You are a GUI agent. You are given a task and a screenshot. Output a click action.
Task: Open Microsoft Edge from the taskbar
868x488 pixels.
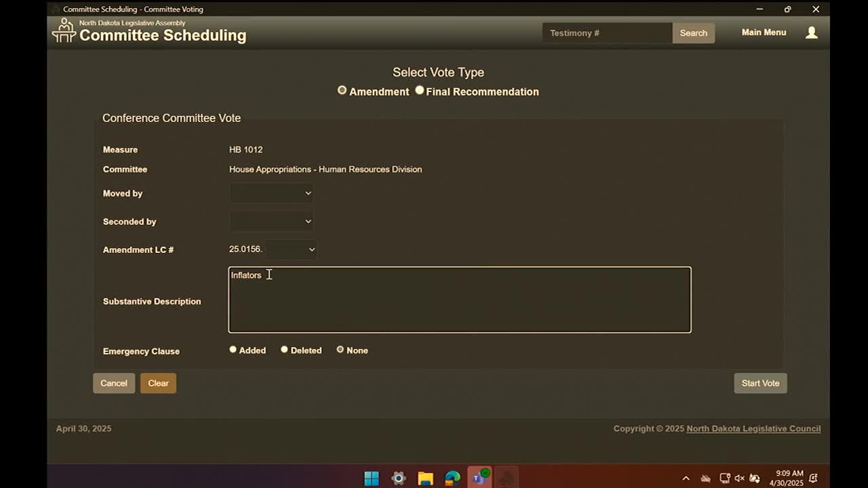coord(452,479)
